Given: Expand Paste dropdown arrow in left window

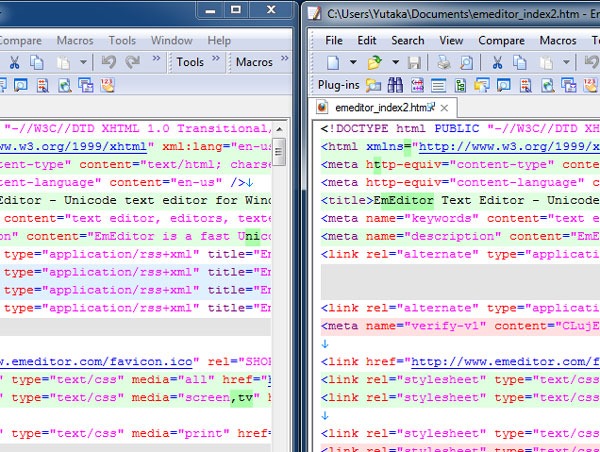Looking at the screenshot, I should point(83,62).
